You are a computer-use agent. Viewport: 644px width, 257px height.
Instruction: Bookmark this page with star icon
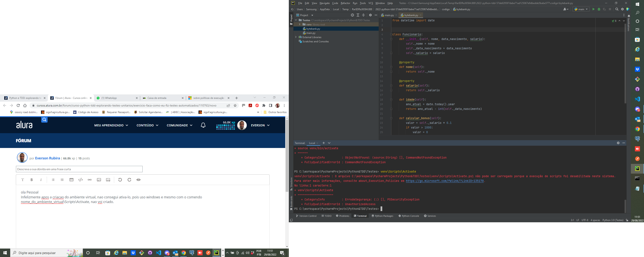pyautogui.click(x=235, y=105)
